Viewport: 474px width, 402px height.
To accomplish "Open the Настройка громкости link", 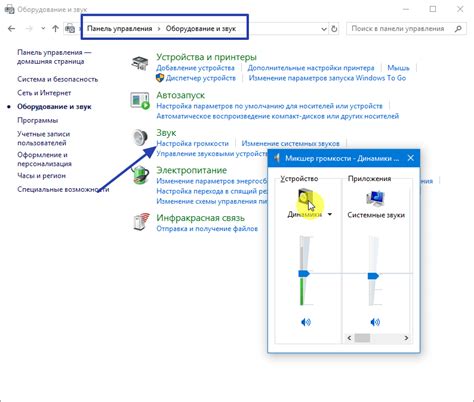I will point(193,143).
